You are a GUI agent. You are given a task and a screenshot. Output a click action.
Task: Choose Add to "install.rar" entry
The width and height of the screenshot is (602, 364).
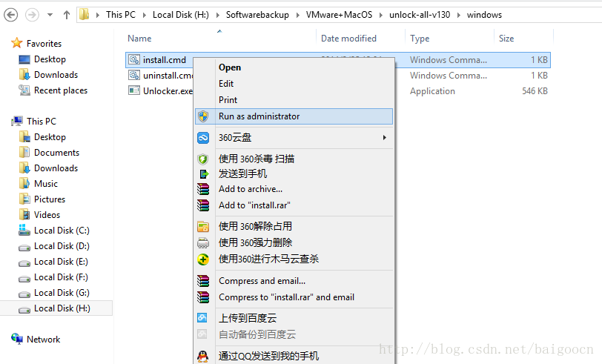tap(294, 205)
